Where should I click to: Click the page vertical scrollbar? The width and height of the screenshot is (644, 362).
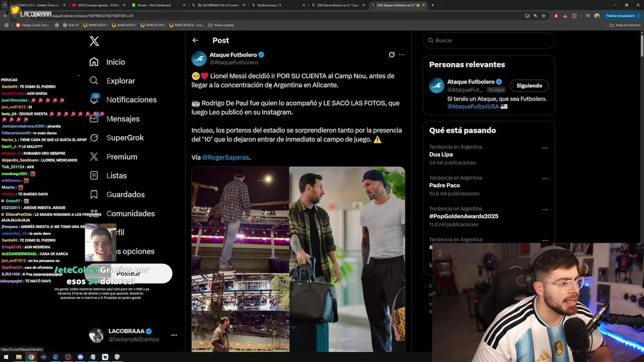click(x=642, y=45)
